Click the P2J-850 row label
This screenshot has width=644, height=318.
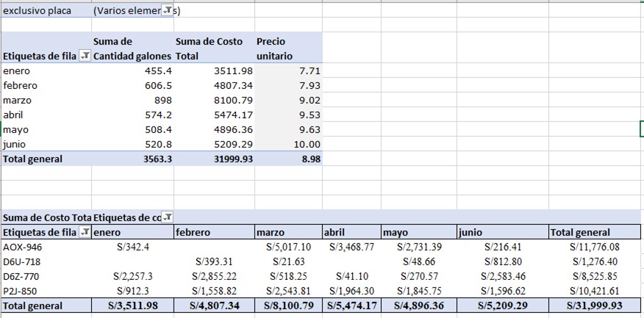coord(22,291)
